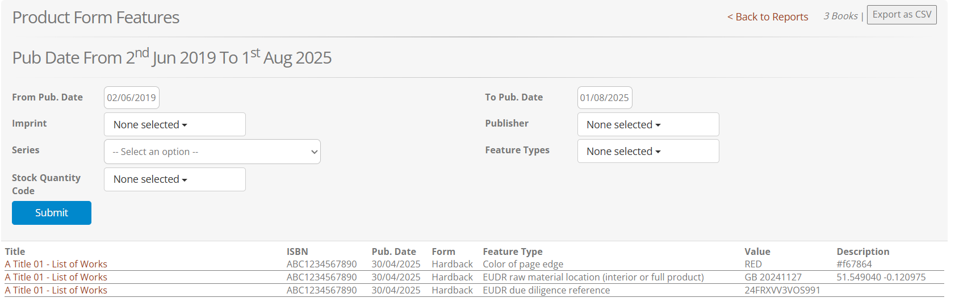Click the Title column header
This screenshot has height=306, width=980.
click(x=15, y=251)
